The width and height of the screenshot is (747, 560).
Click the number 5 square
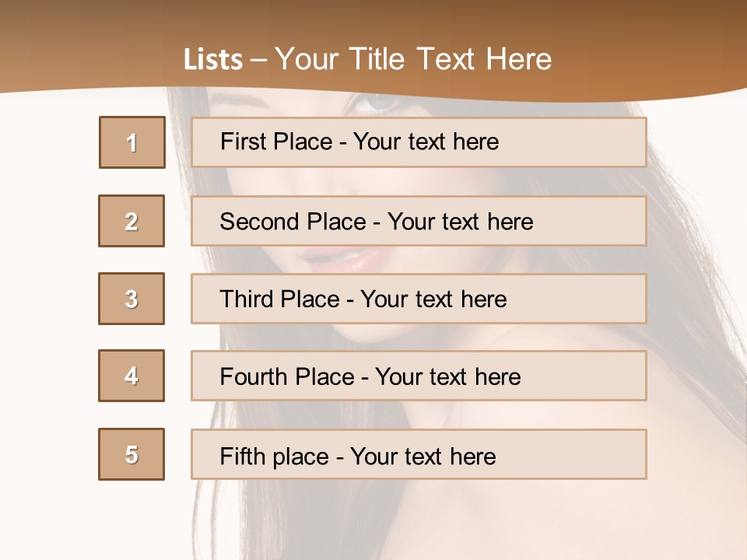(x=132, y=454)
